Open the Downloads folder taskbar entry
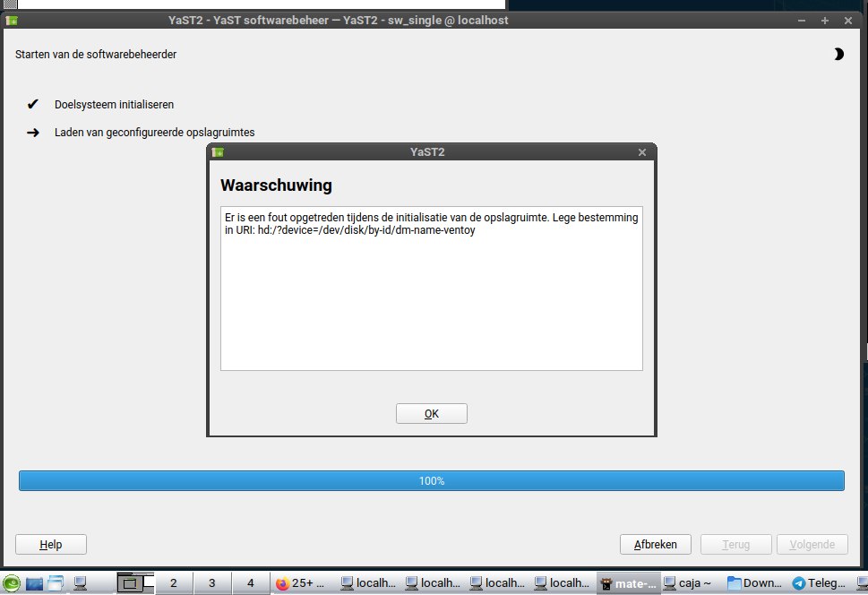Screen dimensions: 868x595 tap(755, 583)
